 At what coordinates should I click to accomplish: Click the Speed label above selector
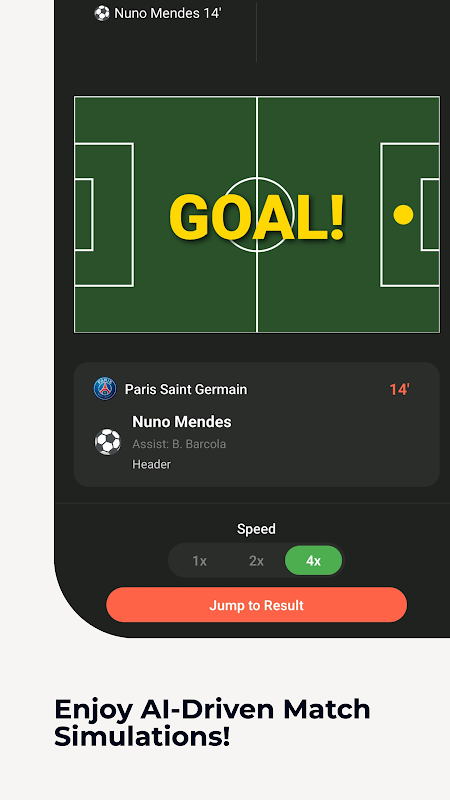(x=256, y=529)
